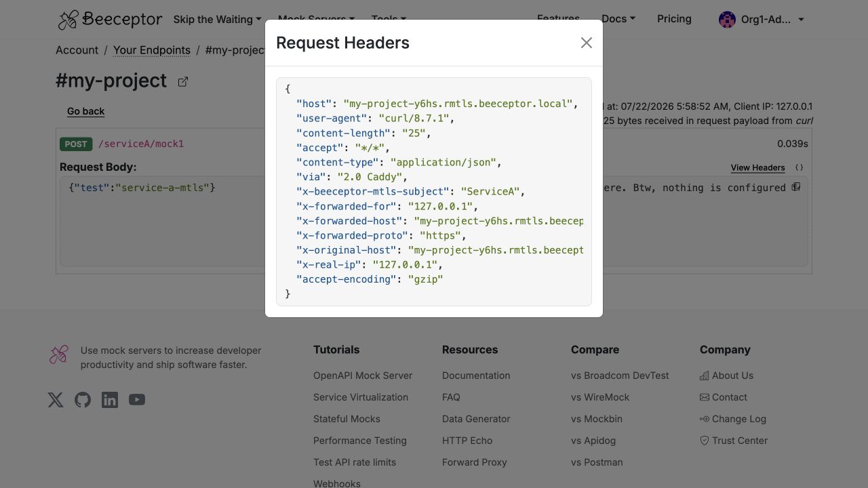Click the "via": "2.0 Caddy" header line
This screenshot has height=488, width=868.
coord(352,177)
